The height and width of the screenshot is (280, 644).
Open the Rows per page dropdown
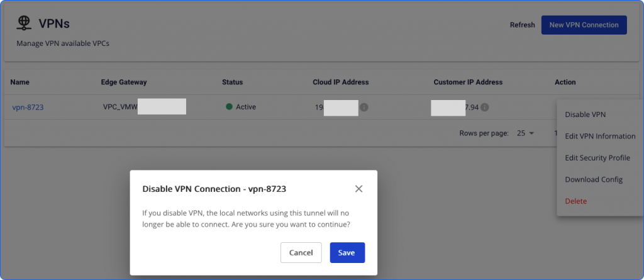point(525,133)
